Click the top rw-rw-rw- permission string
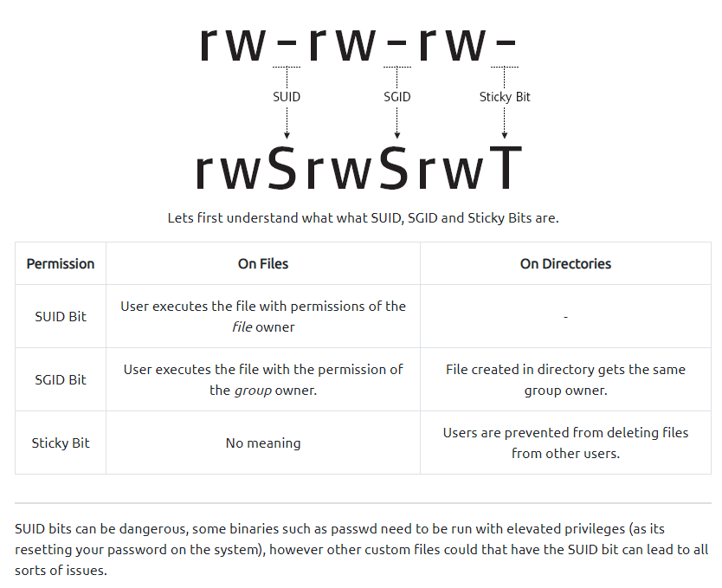The image size is (722, 588). pos(358,43)
